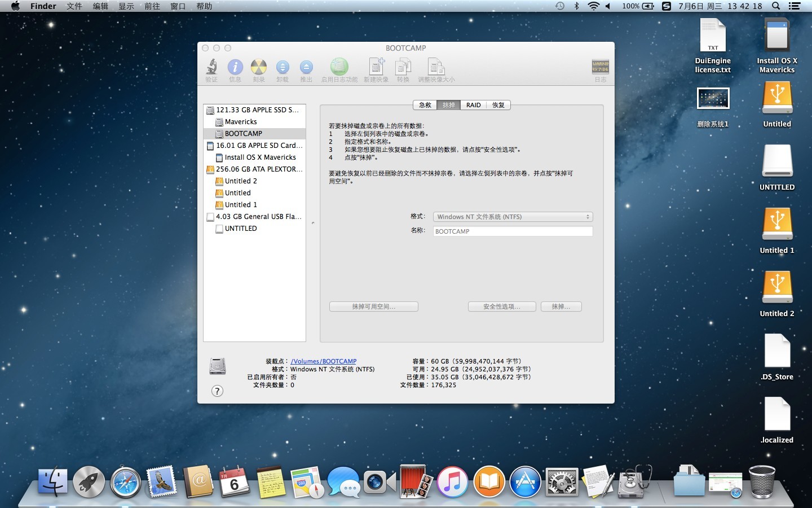This screenshot has width=812, height=508.
Task: Switch to the 抹掉 (Erase) tab
Action: coord(449,105)
